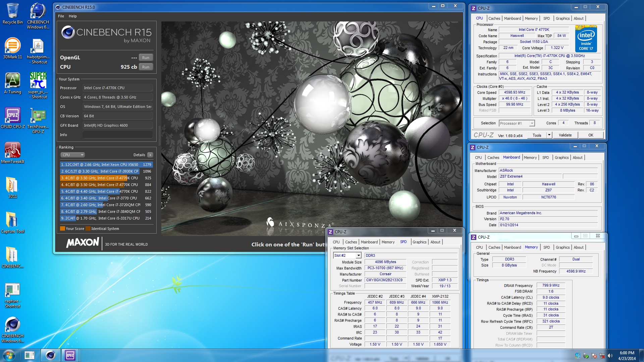The width and height of the screenshot is (644, 362).
Task: Open the TechPowerUp GPU-Z desktop icon
Action: pyautogui.click(x=38, y=120)
